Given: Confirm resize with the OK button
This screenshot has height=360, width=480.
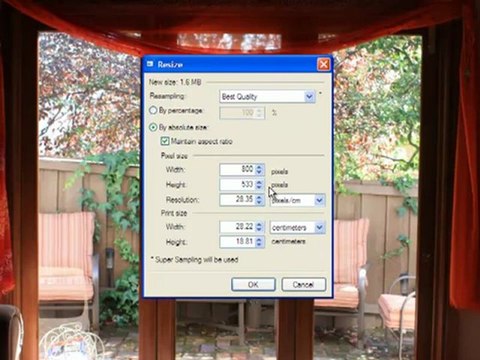Looking at the screenshot, I should click(x=253, y=284).
